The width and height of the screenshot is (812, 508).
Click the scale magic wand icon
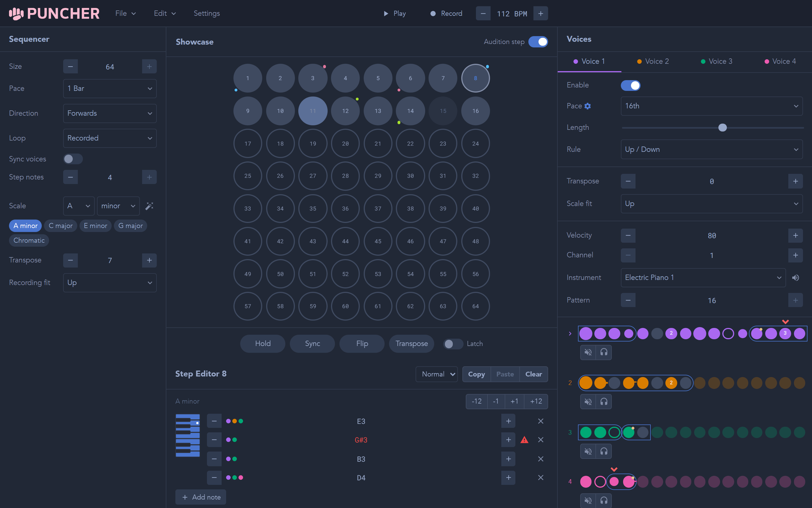[149, 206]
